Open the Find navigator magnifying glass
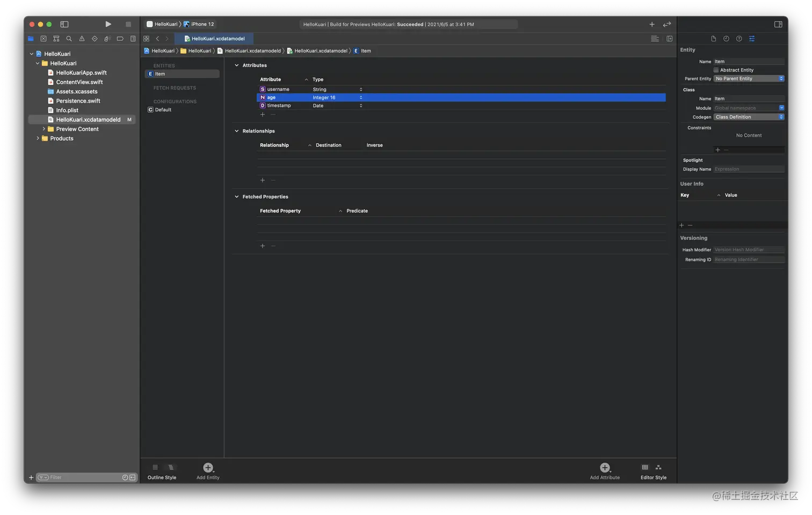Image resolution: width=812 pixels, height=515 pixels. [69, 39]
